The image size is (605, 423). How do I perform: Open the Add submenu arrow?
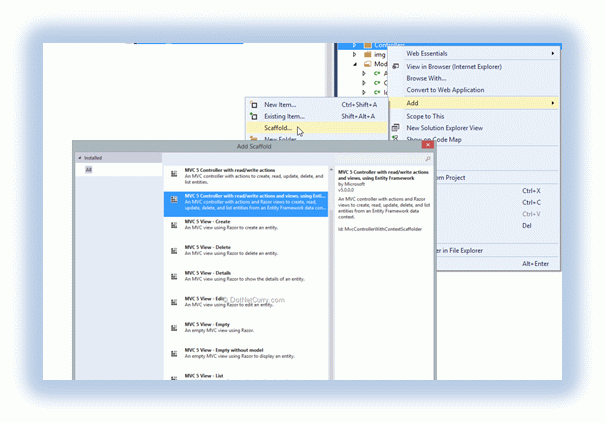(x=553, y=103)
